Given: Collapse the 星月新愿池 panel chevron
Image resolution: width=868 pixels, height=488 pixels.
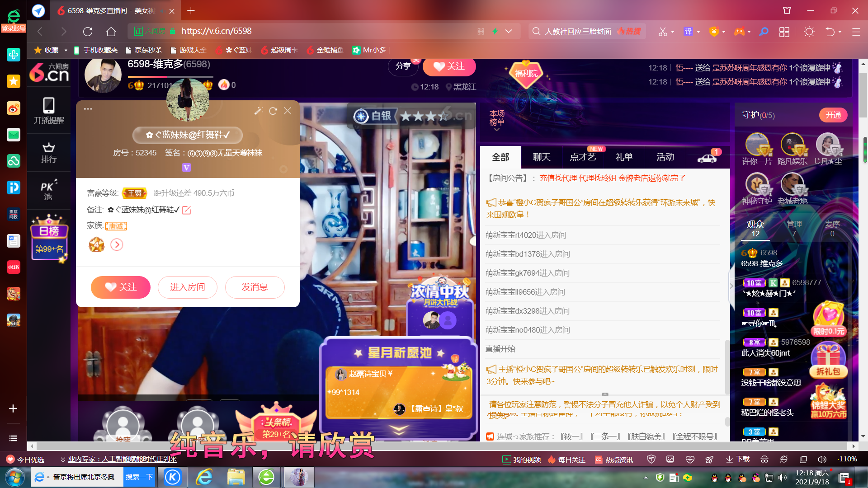Looking at the screenshot, I should pos(398,429).
